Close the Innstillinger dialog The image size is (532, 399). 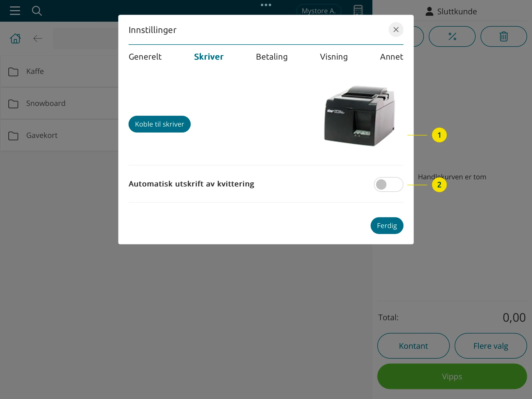pyautogui.click(x=396, y=30)
